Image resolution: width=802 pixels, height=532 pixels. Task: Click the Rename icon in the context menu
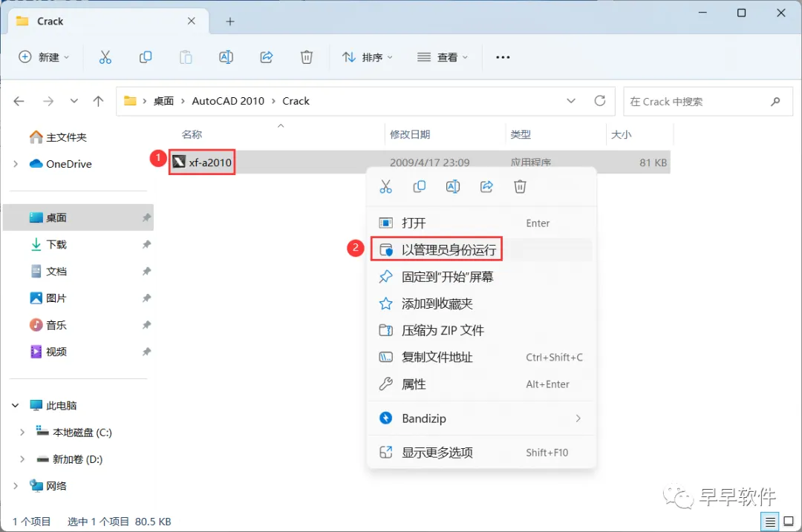coord(453,186)
